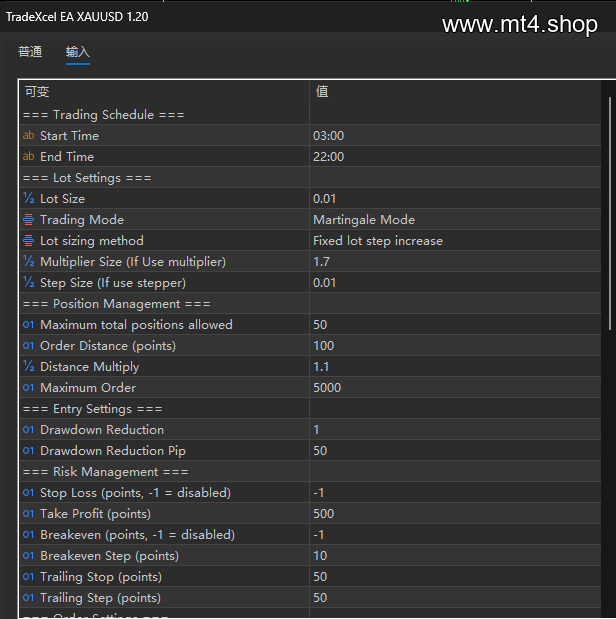Click the integer icon beside Maximum total positions allowed

[x=28, y=325]
